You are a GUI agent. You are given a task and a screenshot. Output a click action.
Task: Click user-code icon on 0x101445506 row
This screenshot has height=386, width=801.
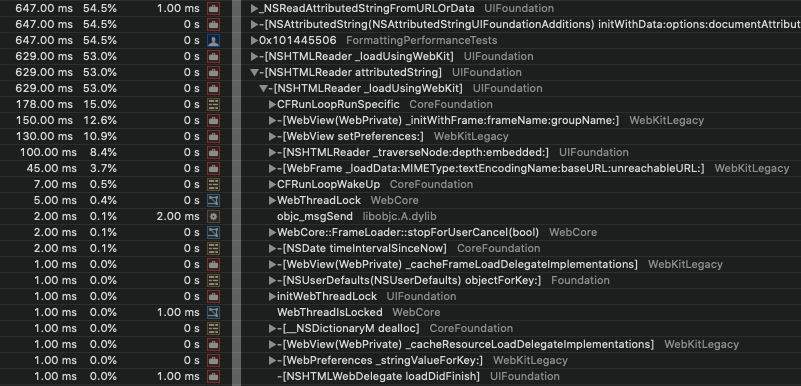click(x=214, y=40)
